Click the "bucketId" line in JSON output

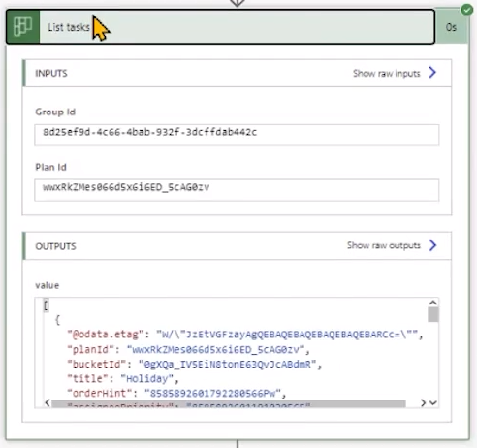click(194, 365)
